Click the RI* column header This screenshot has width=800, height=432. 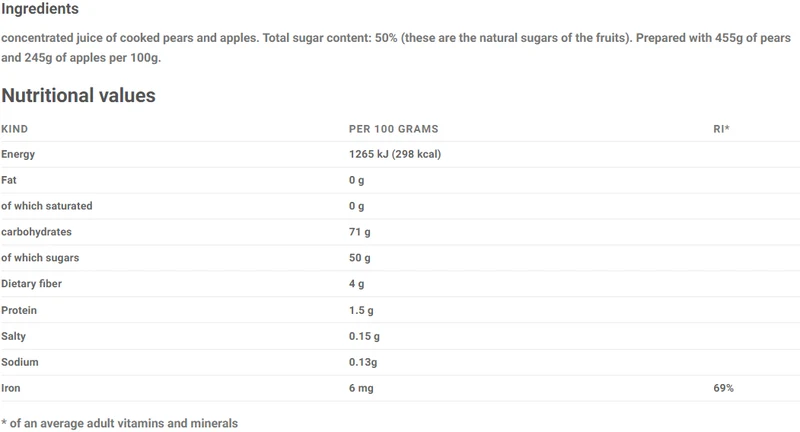(x=721, y=129)
